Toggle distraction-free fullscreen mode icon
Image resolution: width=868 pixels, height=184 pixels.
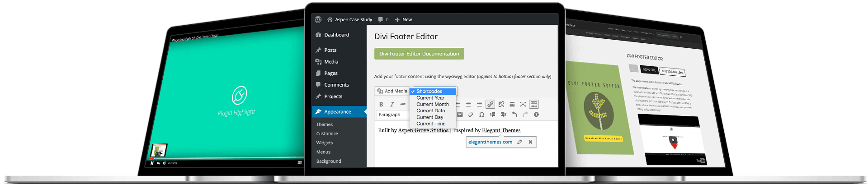click(x=523, y=104)
